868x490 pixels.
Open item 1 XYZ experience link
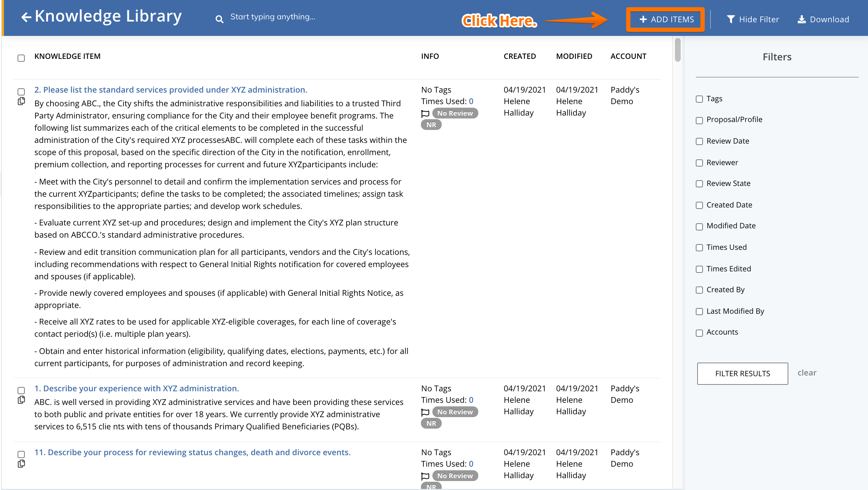coord(137,388)
